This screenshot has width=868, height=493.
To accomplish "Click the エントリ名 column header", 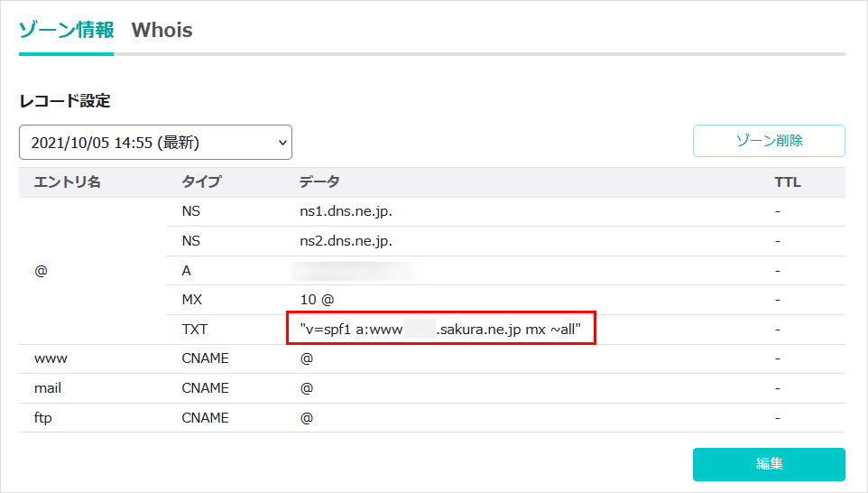I will tap(67, 182).
